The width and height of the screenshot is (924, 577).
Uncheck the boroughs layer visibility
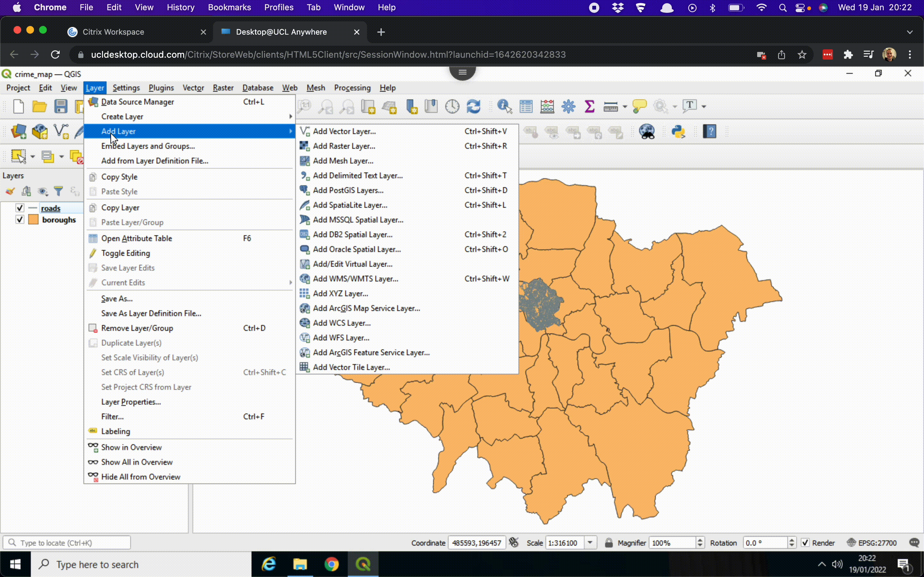coord(20,220)
